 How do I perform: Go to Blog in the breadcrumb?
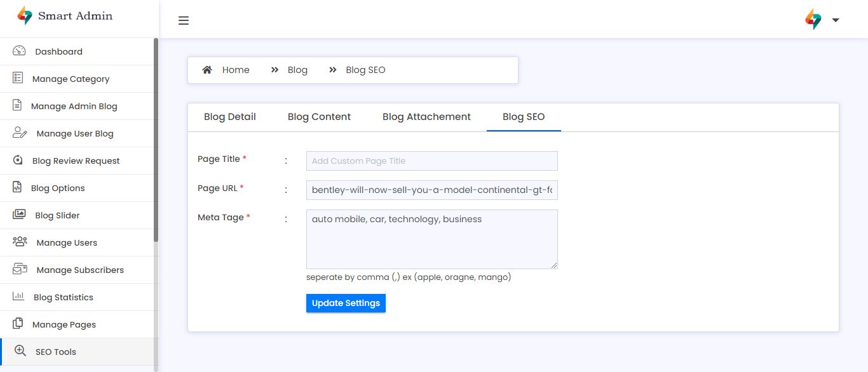tap(297, 70)
